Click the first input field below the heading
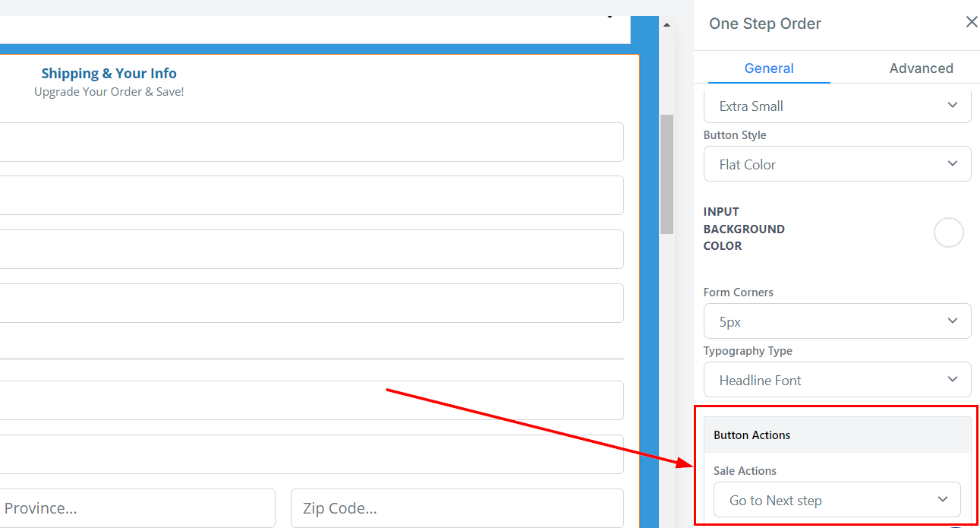This screenshot has width=980, height=528. 311,142
